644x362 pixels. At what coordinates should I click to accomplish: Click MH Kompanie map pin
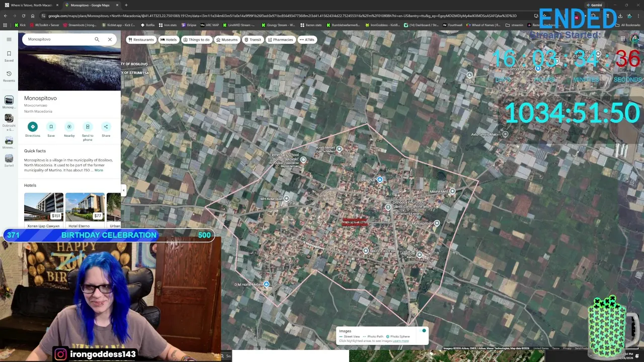(x=286, y=199)
